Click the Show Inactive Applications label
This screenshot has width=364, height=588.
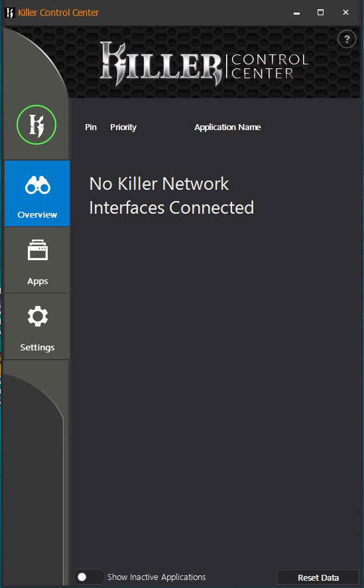(156, 577)
